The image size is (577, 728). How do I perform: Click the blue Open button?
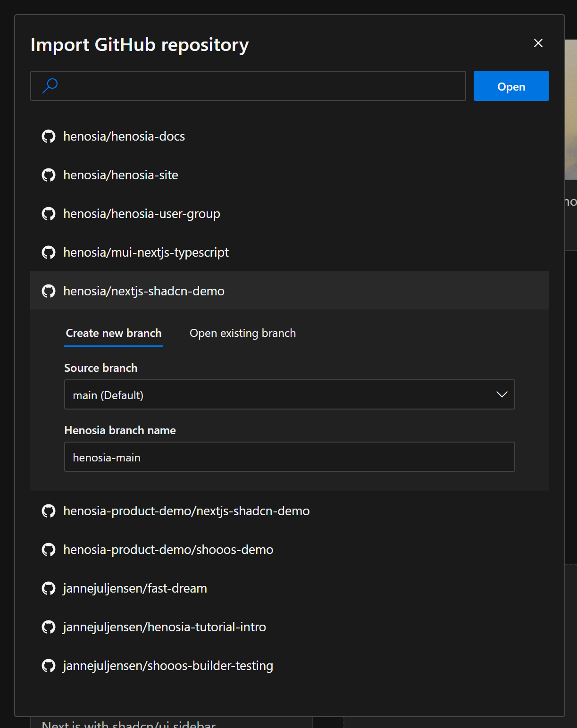click(511, 86)
